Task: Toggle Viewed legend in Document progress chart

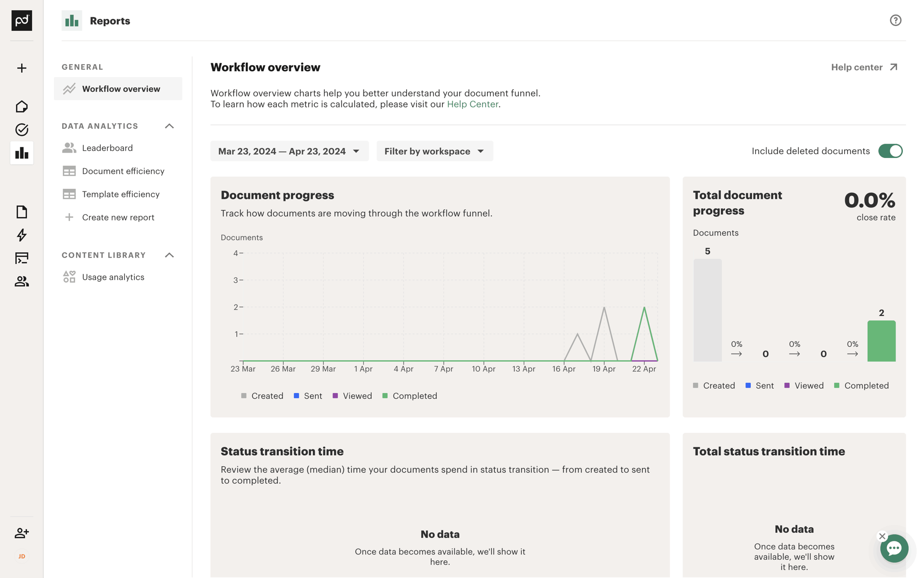Action: point(352,396)
